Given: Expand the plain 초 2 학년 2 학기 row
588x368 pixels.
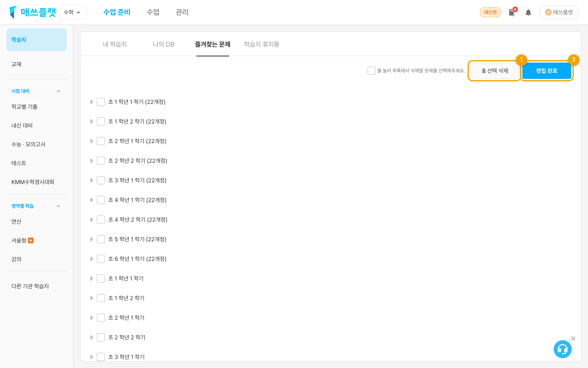Looking at the screenshot, I should point(92,337).
